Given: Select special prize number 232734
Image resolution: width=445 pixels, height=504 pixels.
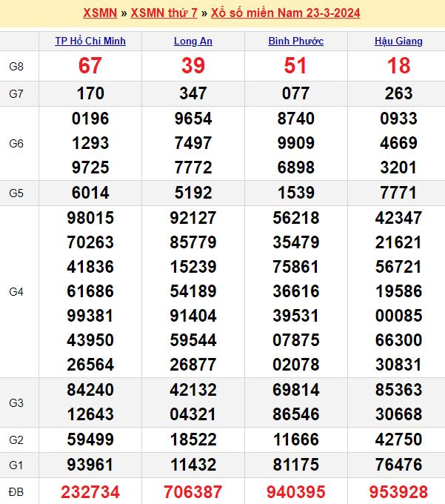Looking at the screenshot, I should (x=90, y=491).
